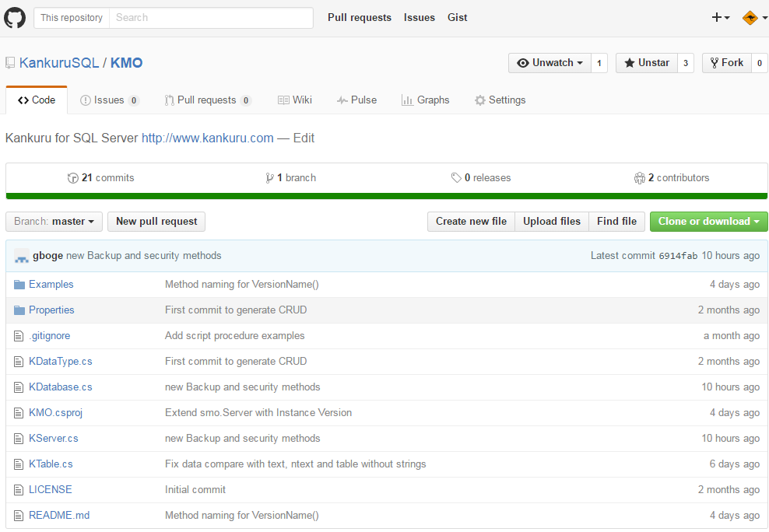The image size is (769, 532).
Task: Click the GitHub Octocat logo
Action: click(15, 18)
